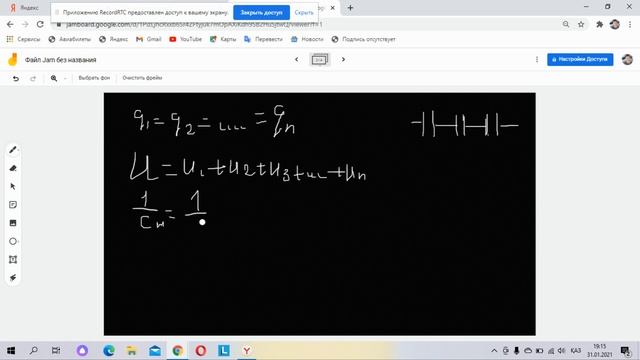Open the Mail app from the taskbar
This screenshot has height=360, width=640.
[155, 351]
